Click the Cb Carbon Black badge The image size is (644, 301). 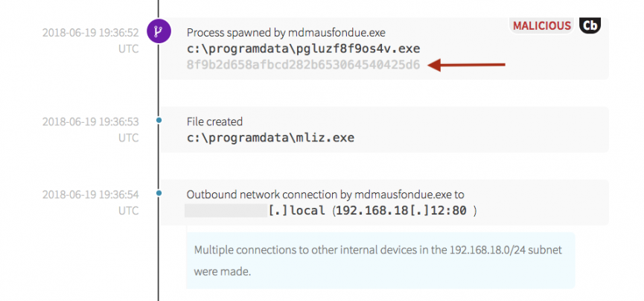point(590,25)
